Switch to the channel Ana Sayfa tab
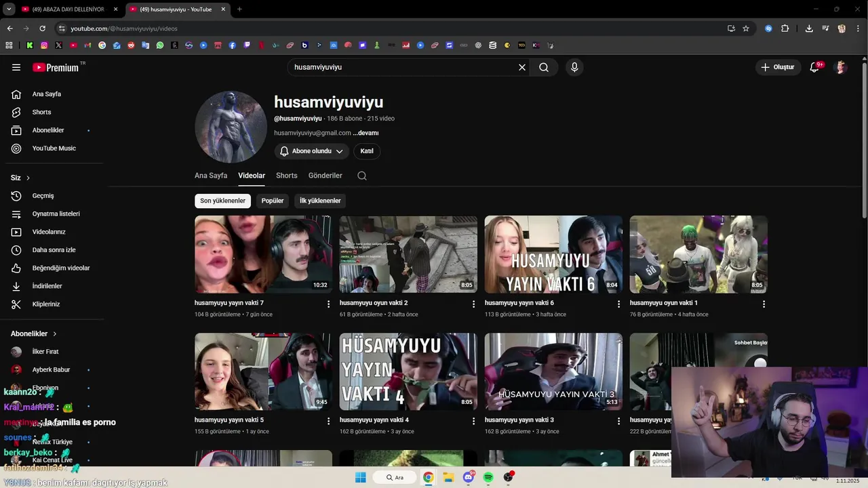Viewport: 868px width, 488px height. pyautogui.click(x=211, y=176)
